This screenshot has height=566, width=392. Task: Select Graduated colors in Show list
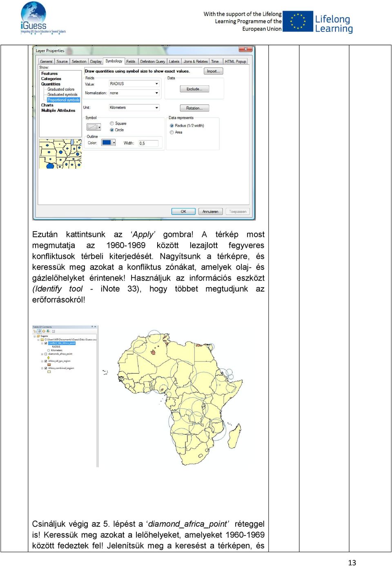coord(61,89)
